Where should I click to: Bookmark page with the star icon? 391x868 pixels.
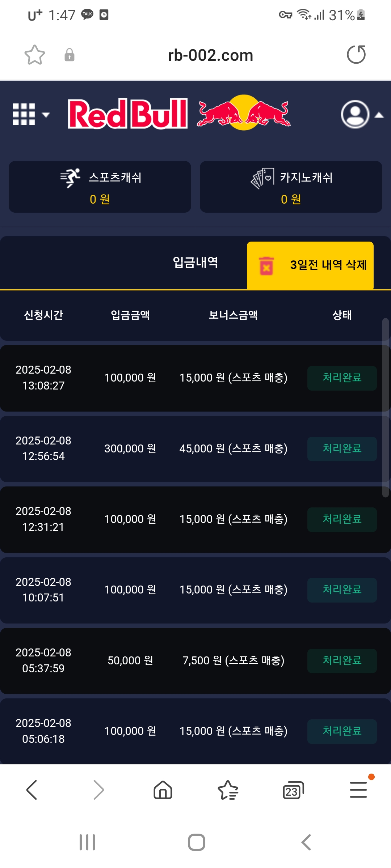tap(35, 55)
